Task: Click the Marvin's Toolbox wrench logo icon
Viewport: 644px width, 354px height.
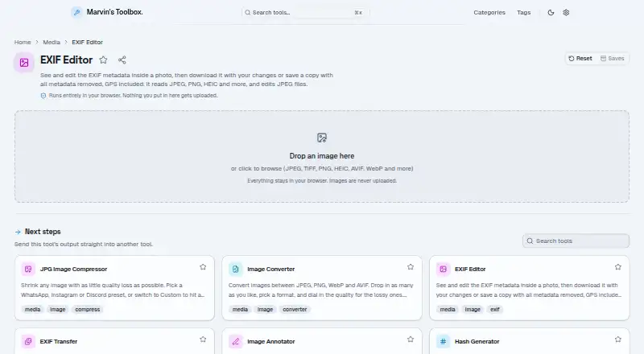Action: 76,12
